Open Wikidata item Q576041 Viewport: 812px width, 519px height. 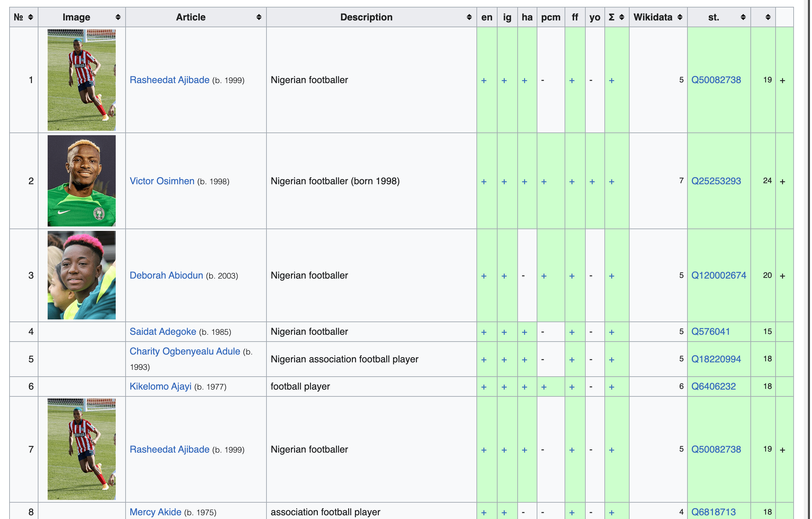[710, 331]
